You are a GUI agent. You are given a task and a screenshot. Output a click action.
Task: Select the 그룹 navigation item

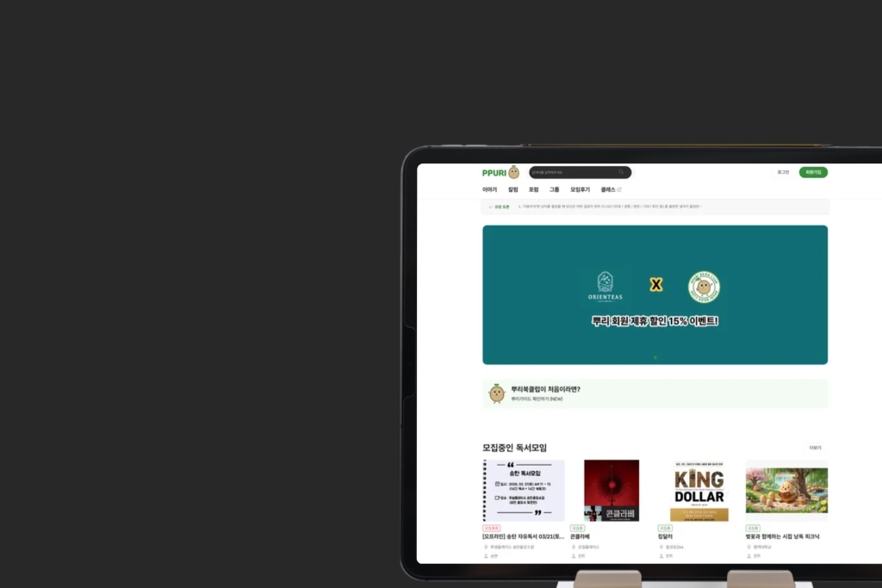tap(554, 189)
